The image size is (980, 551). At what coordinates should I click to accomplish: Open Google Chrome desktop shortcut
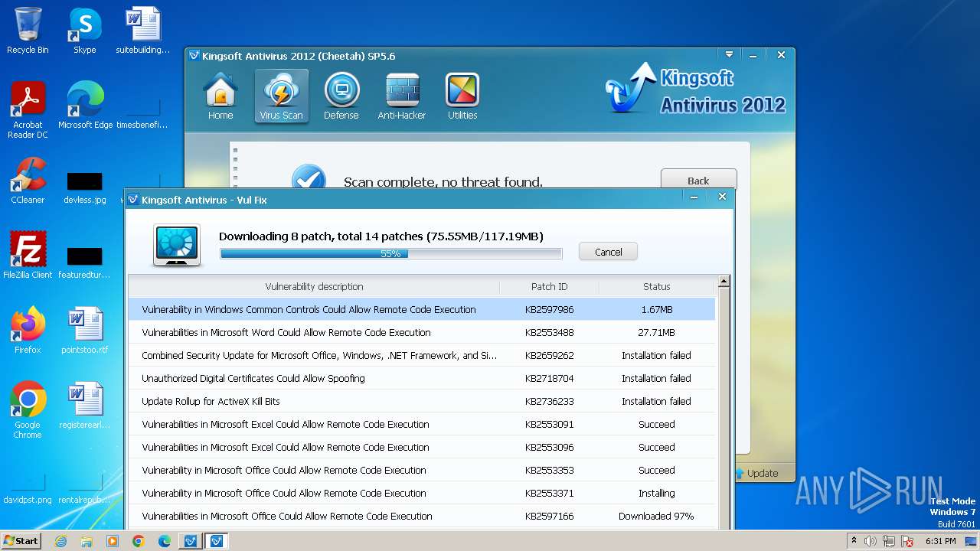28,410
